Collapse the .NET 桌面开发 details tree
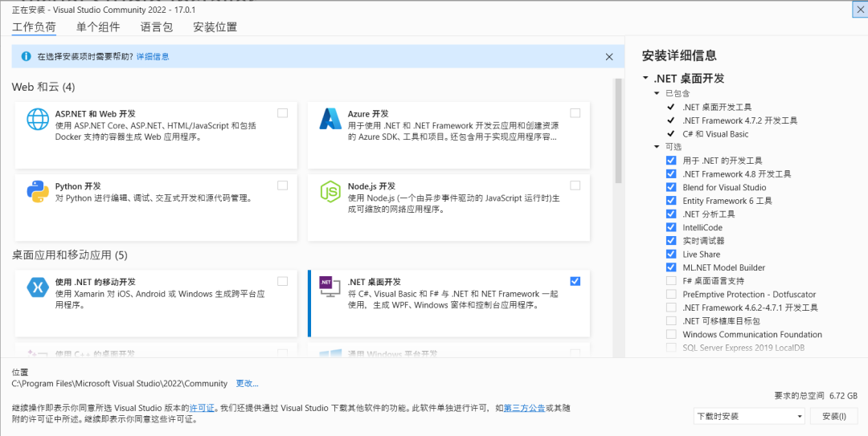 pyautogui.click(x=645, y=79)
